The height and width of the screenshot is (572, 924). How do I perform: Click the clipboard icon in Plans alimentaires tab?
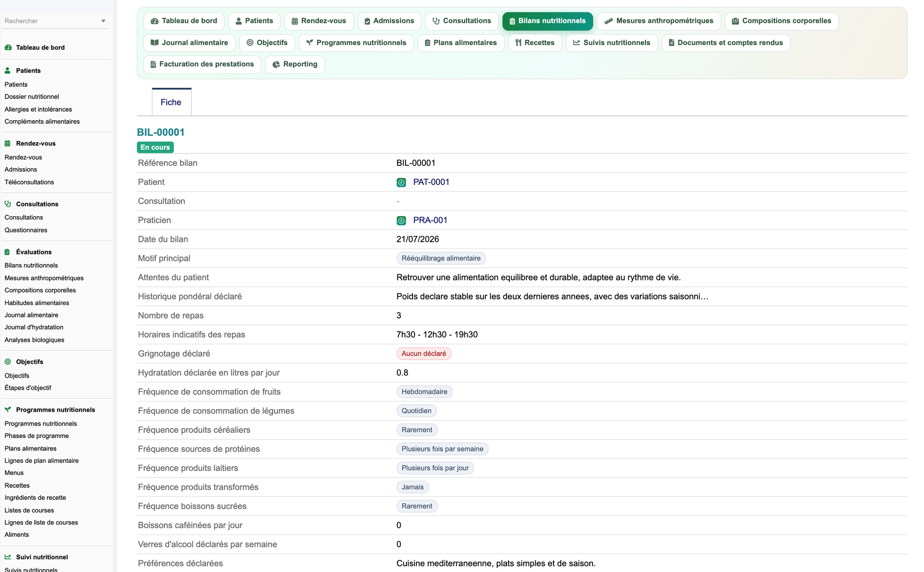coord(427,43)
